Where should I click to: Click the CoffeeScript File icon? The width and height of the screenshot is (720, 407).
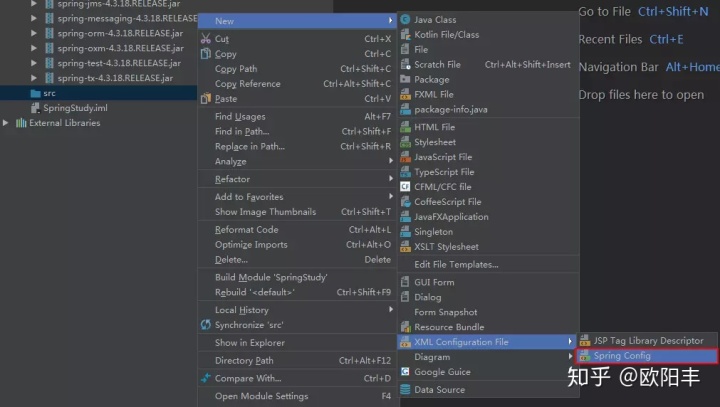(405, 202)
